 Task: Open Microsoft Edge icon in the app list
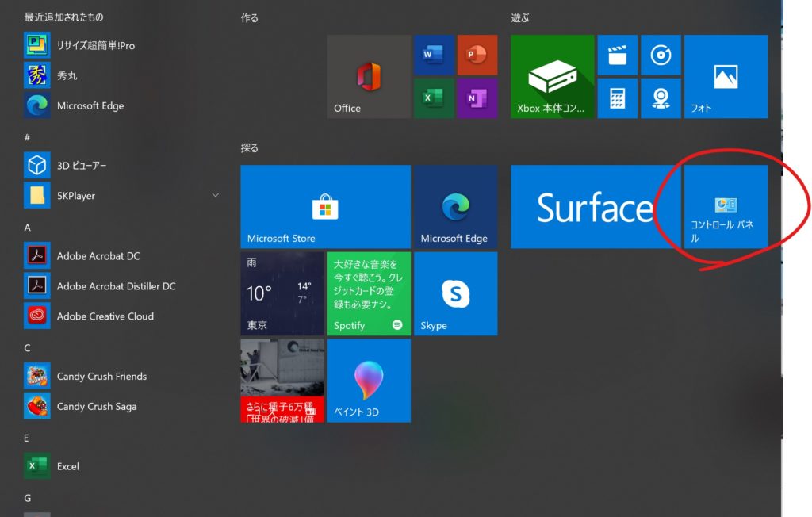36,105
